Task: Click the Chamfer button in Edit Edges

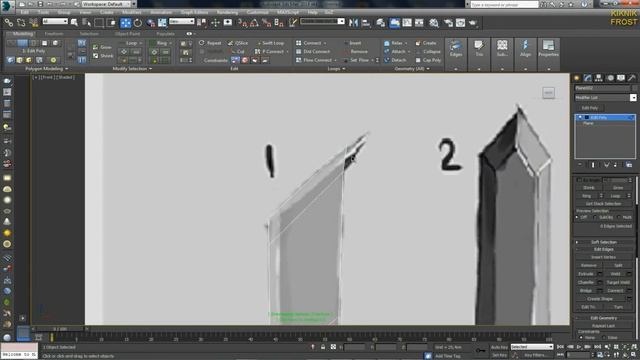Action: (586, 282)
